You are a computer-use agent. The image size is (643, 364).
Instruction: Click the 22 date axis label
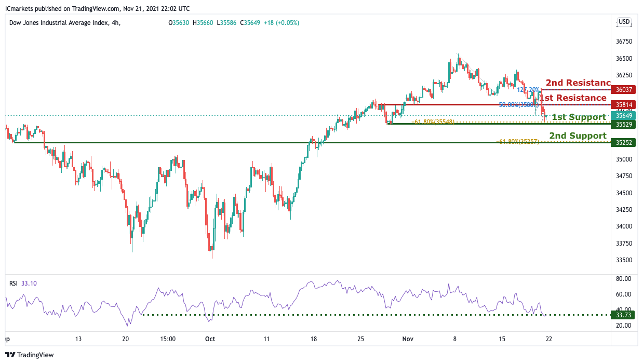[x=548, y=339]
